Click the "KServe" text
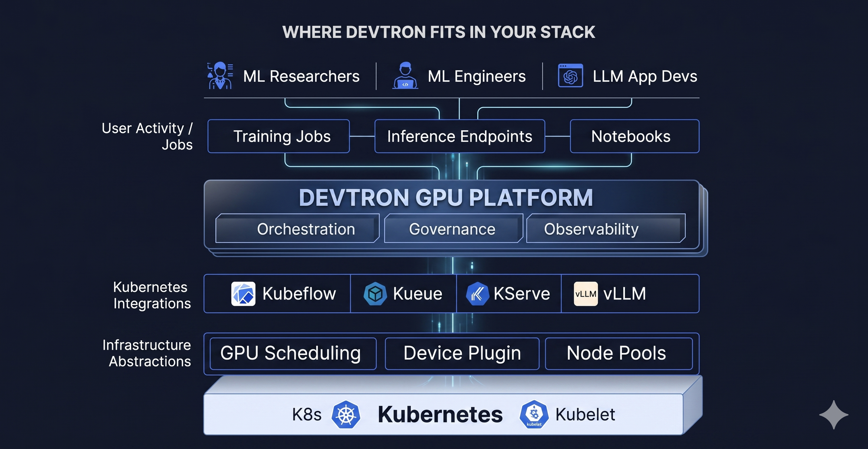The width and height of the screenshot is (868, 449). click(522, 294)
